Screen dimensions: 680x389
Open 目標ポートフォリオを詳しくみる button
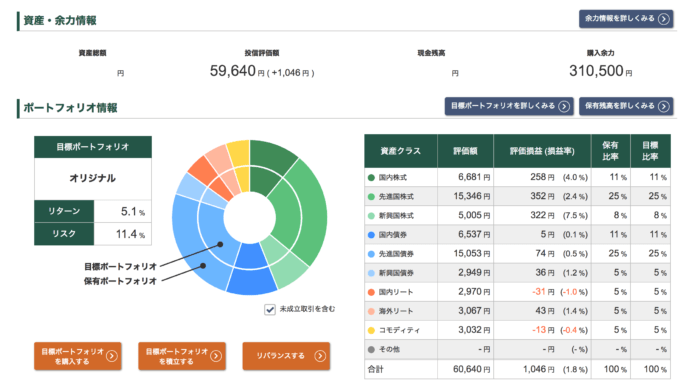509,106
